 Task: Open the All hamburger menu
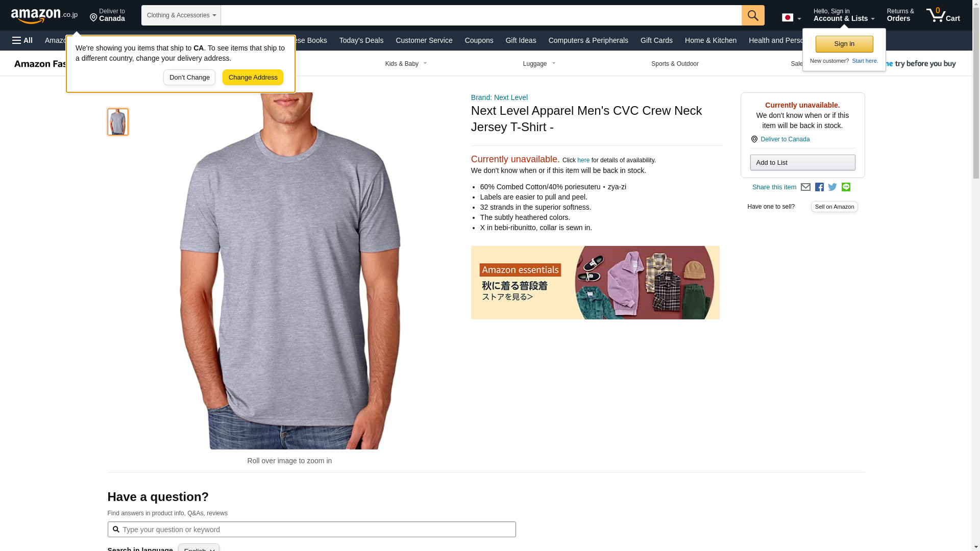click(x=22, y=40)
